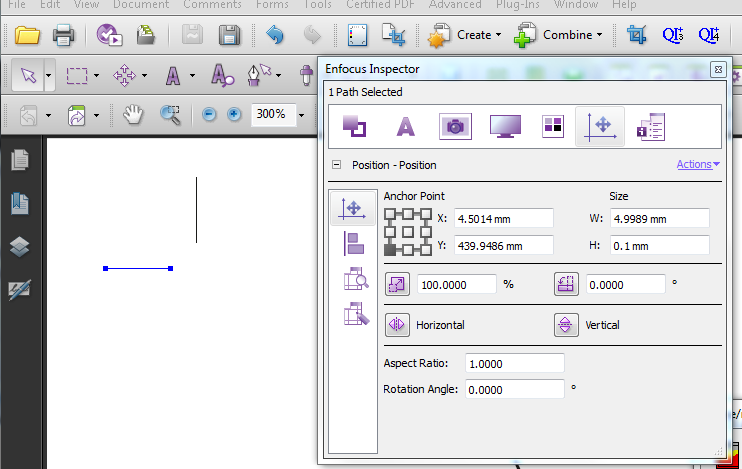The height and width of the screenshot is (469, 742).
Task: Select the Hand pan tool
Action: 133,115
